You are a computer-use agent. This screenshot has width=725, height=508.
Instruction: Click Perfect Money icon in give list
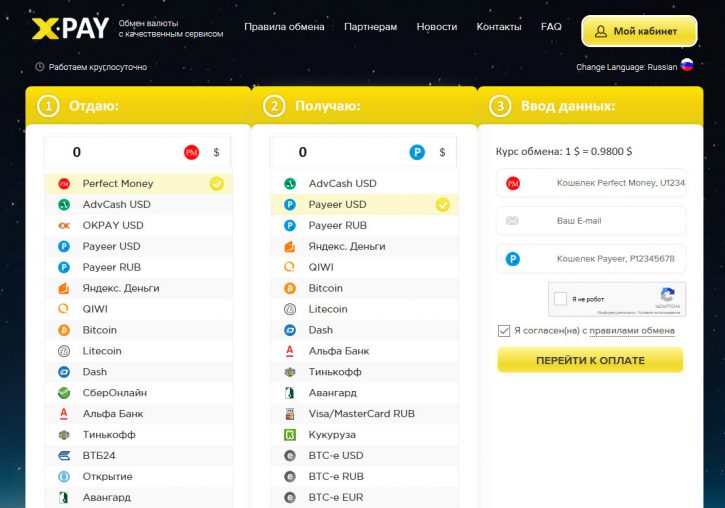[x=64, y=184]
